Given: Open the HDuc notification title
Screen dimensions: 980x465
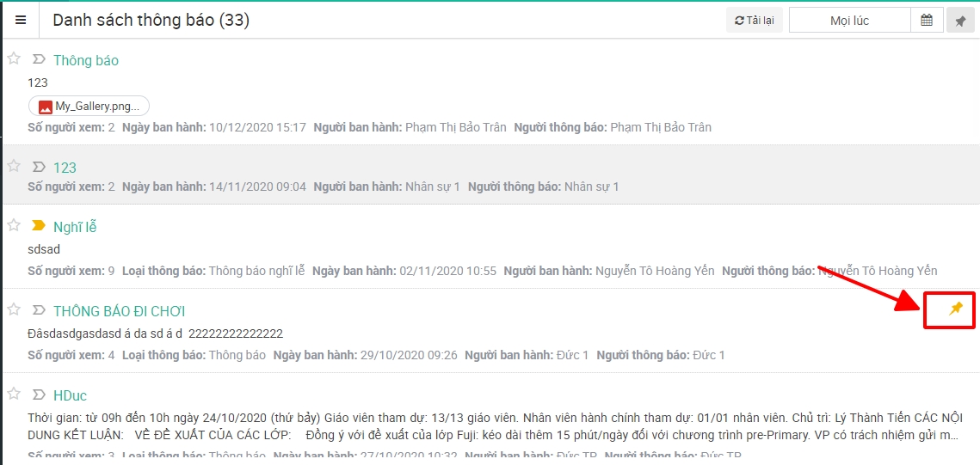Looking at the screenshot, I should [71, 395].
